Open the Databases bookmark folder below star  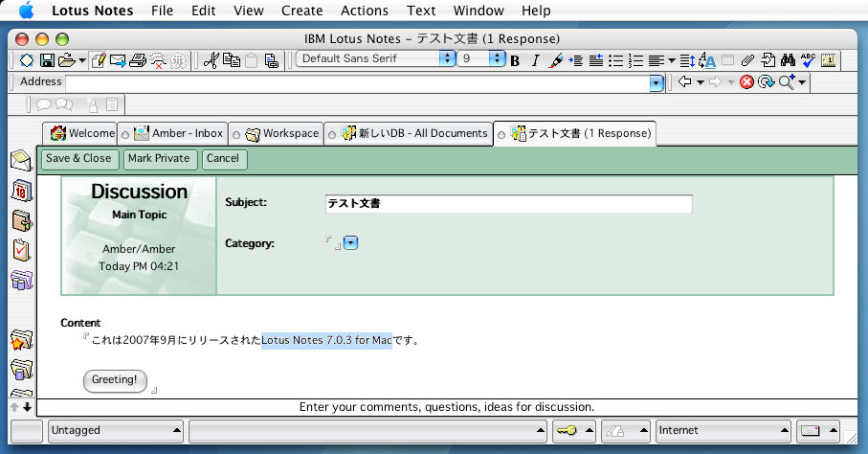[x=21, y=369]
